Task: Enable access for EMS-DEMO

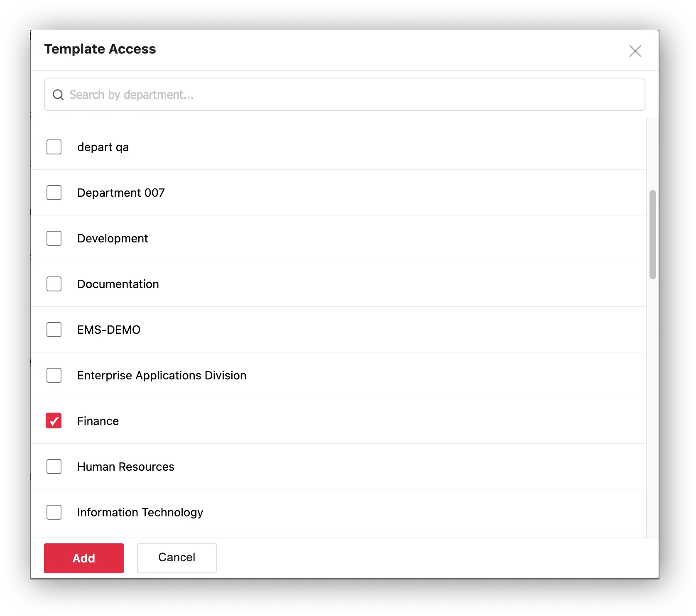Action: 54,330
